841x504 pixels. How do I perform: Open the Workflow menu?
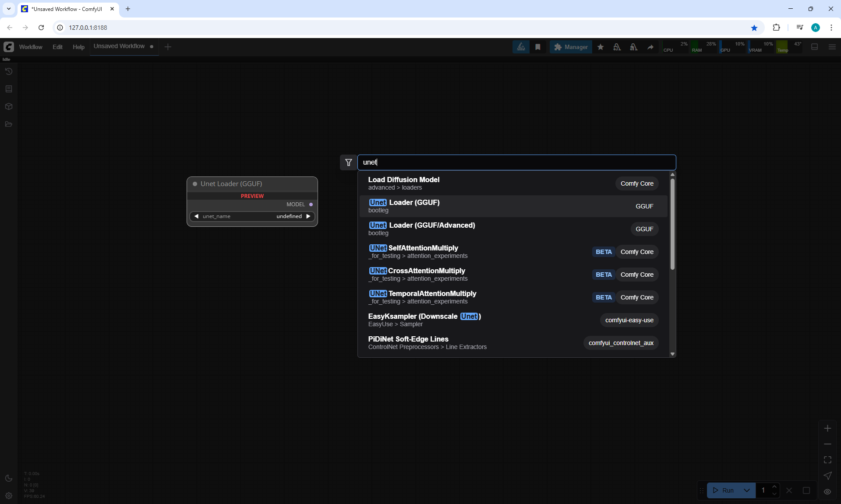[x=31, y=47]
